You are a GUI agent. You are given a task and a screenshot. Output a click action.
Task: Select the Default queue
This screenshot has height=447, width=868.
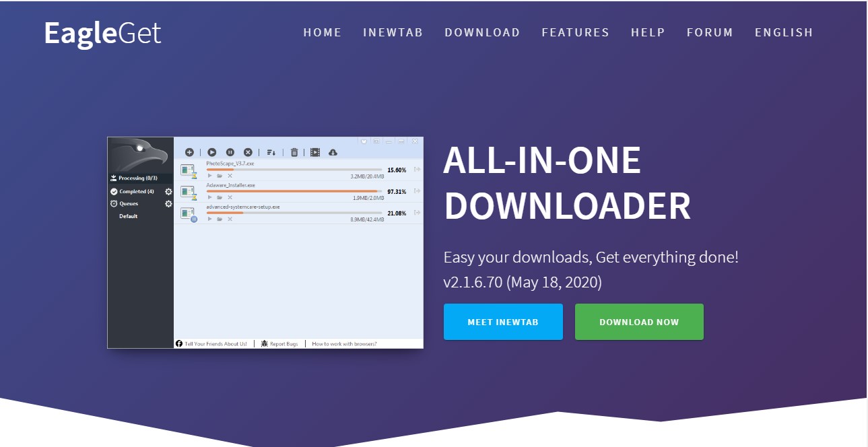129,216
